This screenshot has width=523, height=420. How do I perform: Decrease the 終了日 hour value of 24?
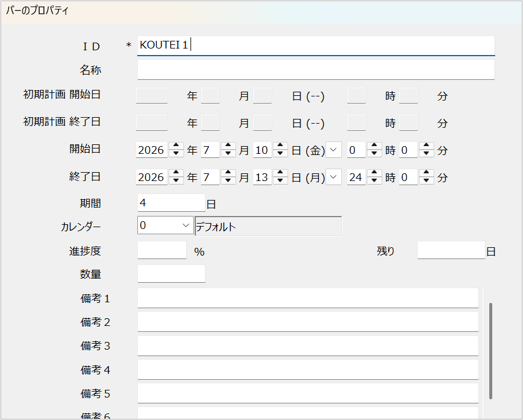pyautogui.click(x=375, y=181)
